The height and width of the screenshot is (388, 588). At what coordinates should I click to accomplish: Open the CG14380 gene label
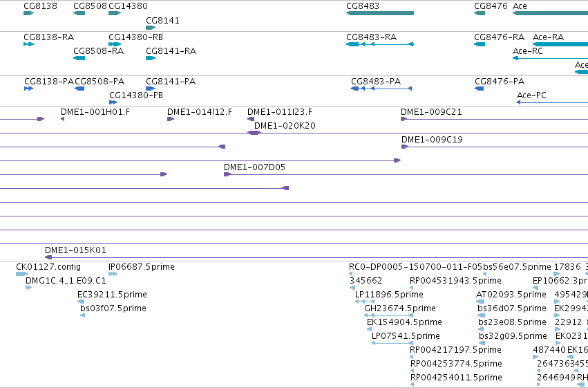pyautogui.click(x=128, y=6)
